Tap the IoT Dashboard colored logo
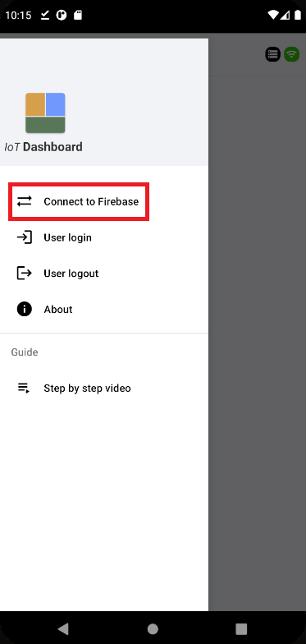This screenshot has width=306, height=644. coord(45,113)
